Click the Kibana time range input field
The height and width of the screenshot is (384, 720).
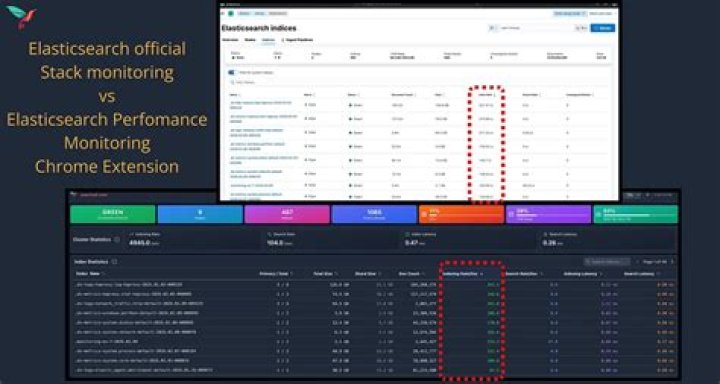click(535, 28)
